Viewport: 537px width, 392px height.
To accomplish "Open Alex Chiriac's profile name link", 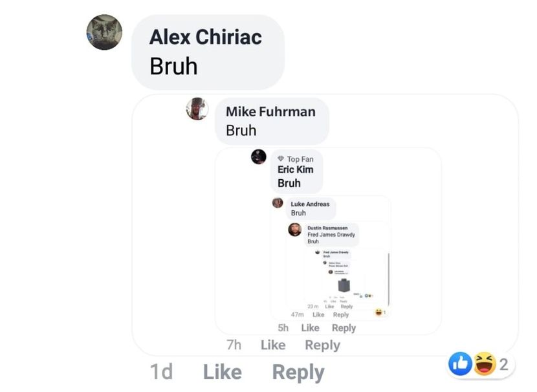I will [206, 37].
